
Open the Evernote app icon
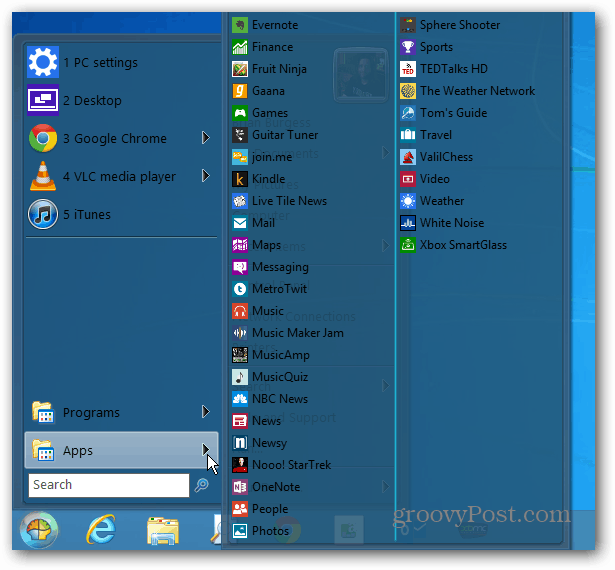coord(240,25)
